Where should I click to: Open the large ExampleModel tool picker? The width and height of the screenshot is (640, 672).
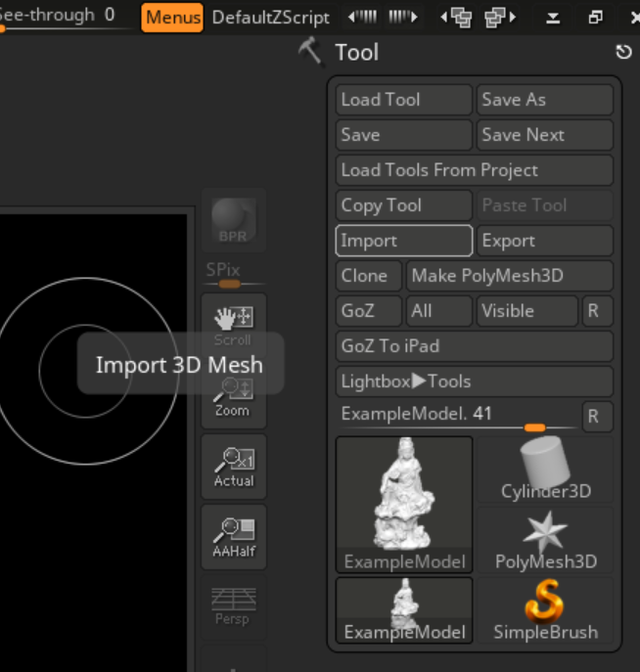click(404, 504)
